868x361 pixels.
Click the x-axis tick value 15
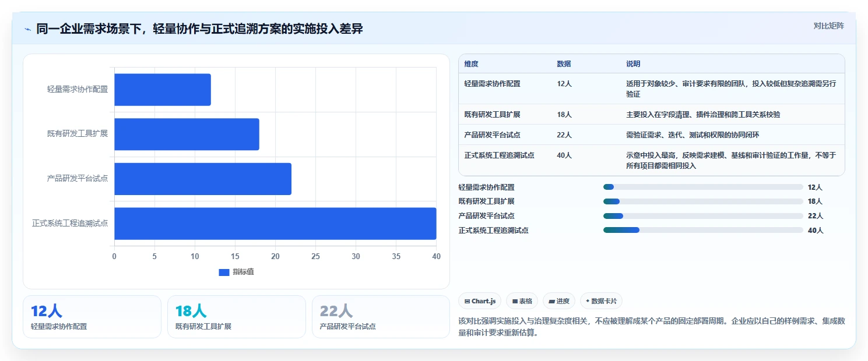coord(235,256)
